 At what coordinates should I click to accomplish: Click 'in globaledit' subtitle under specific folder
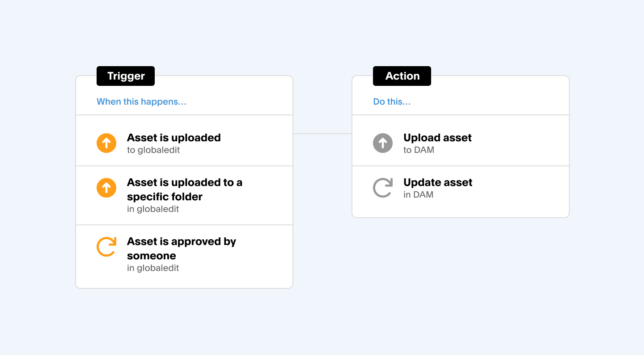(x=153, y=209)
